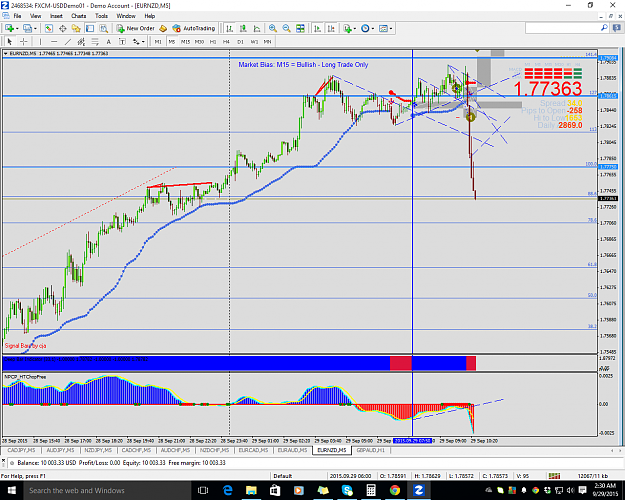This screenshot has height=500, width=625.
Task: Switch chart to Candlesticks mode
Action: [243, 28]
